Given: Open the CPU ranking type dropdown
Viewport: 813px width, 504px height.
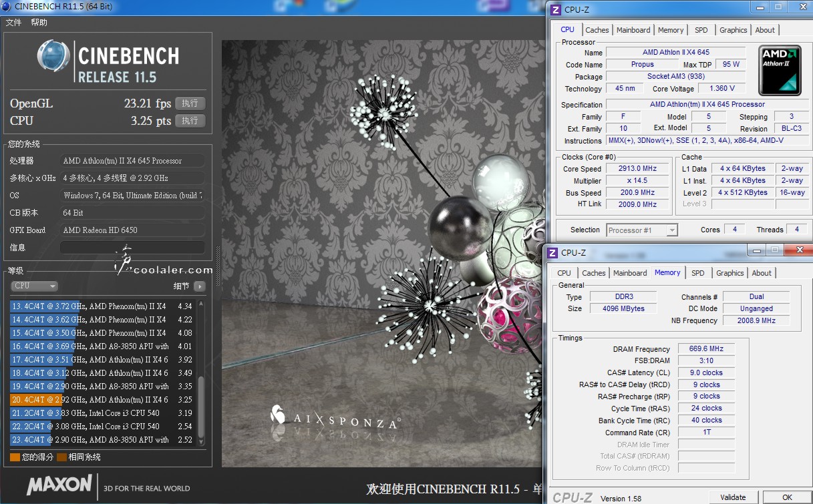Looking at the screenshot, I should 35,286.
